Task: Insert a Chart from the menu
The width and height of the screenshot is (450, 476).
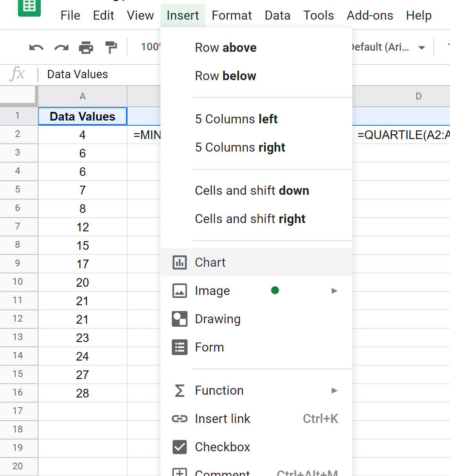Action: [x=210, y=262]
